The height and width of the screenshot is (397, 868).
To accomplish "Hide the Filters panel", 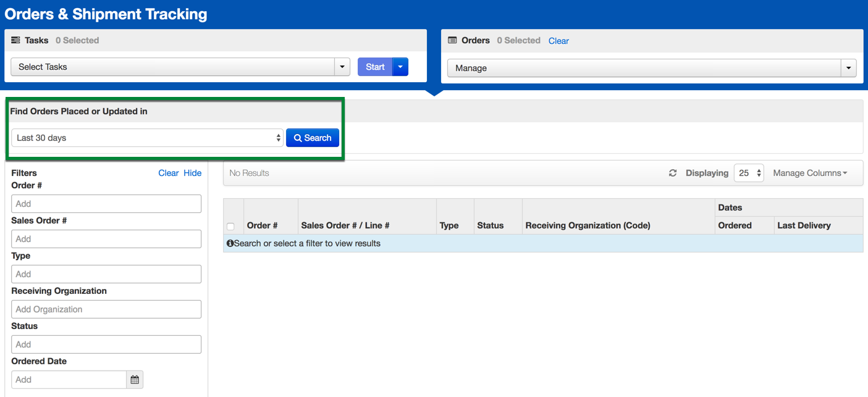I will [192, 173].
